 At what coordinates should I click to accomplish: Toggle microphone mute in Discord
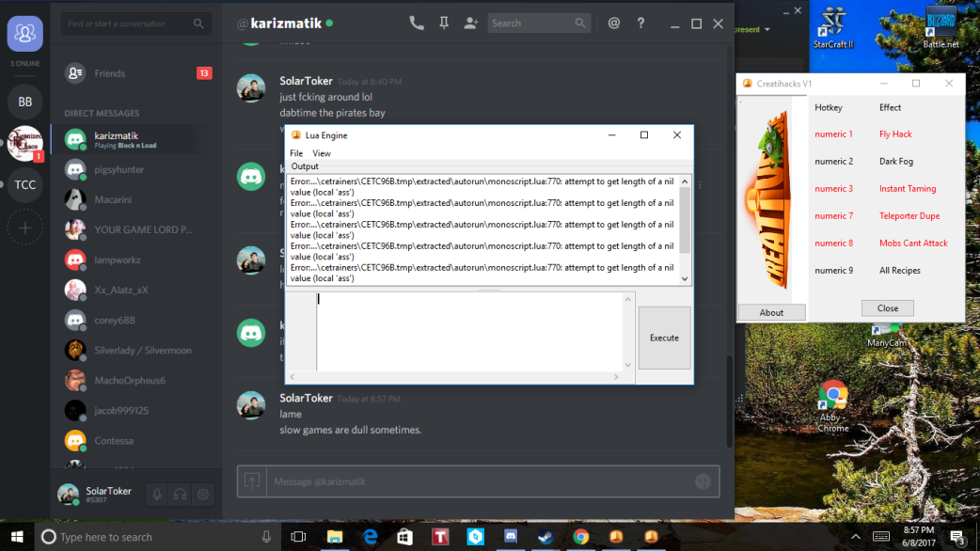pyautogui.click(x=157, y=495)
